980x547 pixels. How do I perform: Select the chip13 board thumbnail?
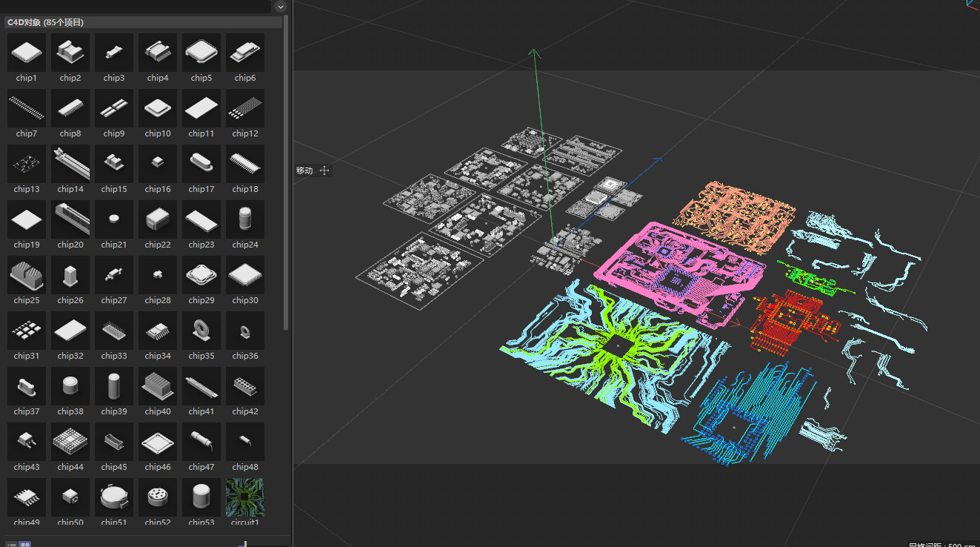pos(27,164)
